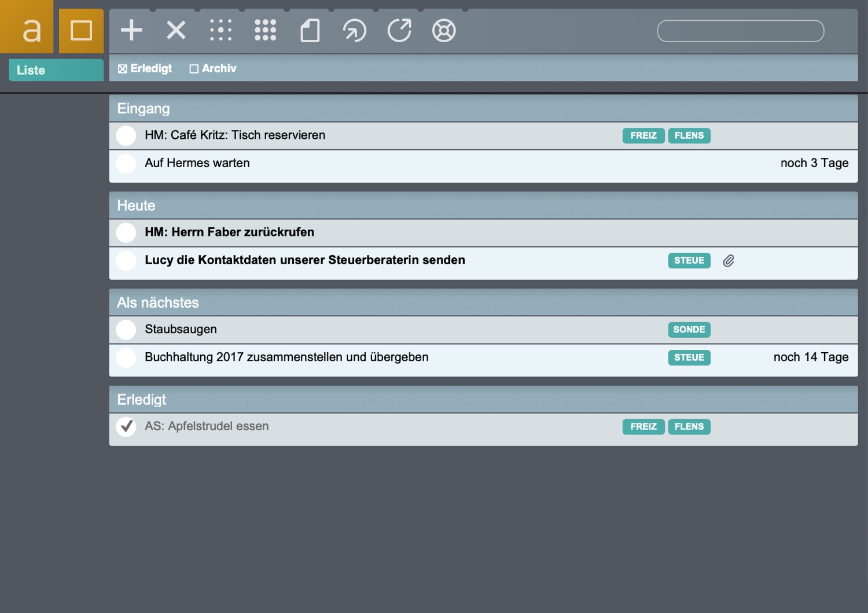Click the orange 'a' app logo
The image size is (868, 613).
[x=27, y=27]
